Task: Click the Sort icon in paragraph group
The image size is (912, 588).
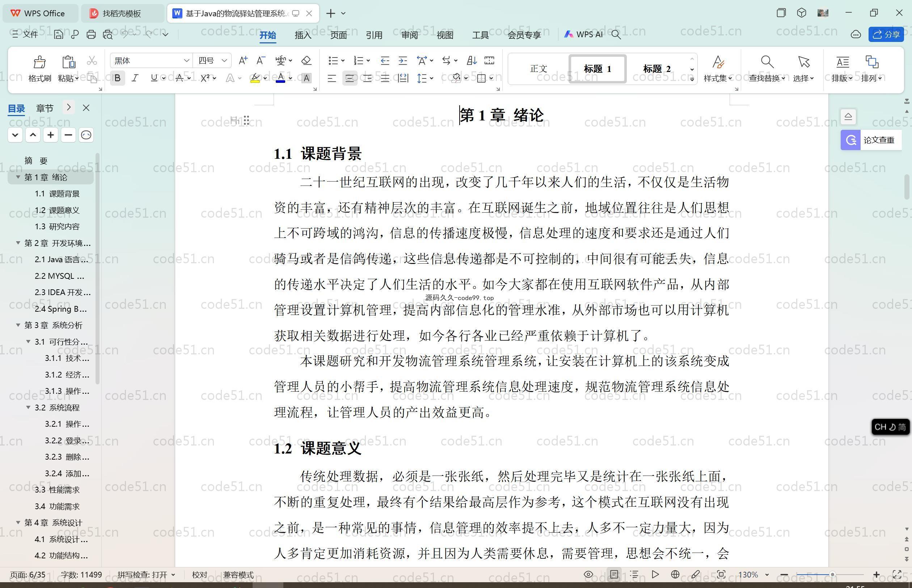Action: (472, 60)
